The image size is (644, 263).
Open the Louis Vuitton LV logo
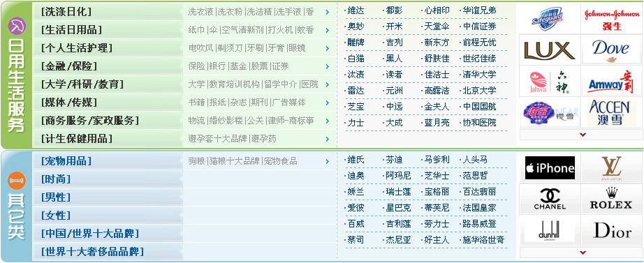tap(612, 168)
